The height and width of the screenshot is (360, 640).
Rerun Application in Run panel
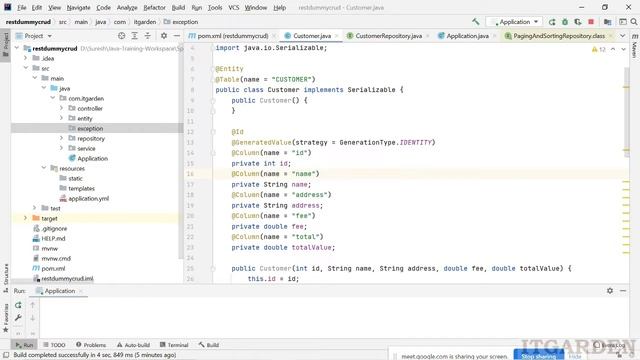click(x=18, y=305)
